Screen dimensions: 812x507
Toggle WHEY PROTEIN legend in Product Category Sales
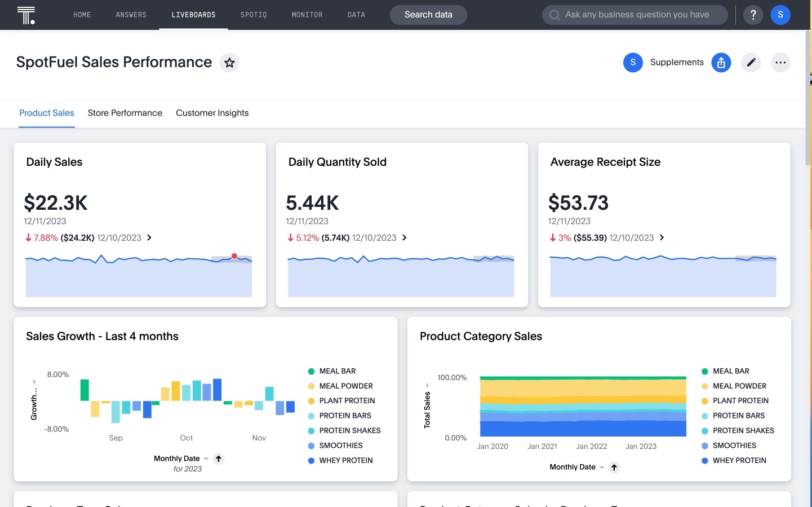(x=734, y=460)
